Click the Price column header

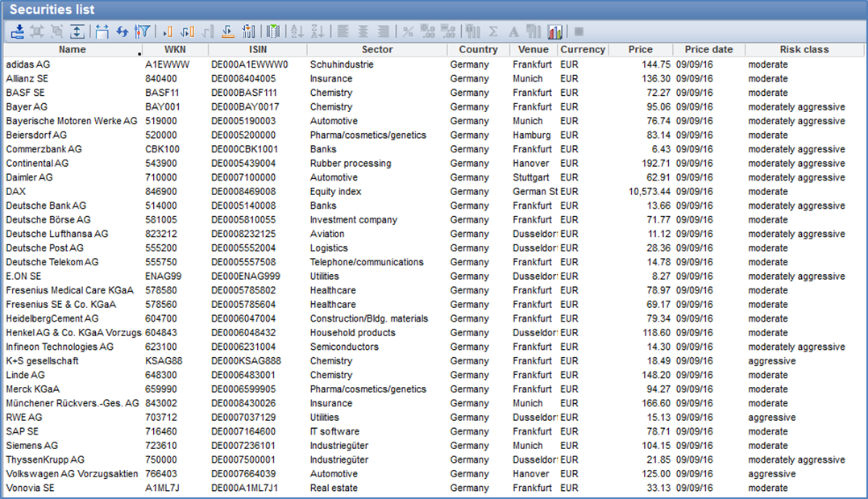click(x=640, y=49)
